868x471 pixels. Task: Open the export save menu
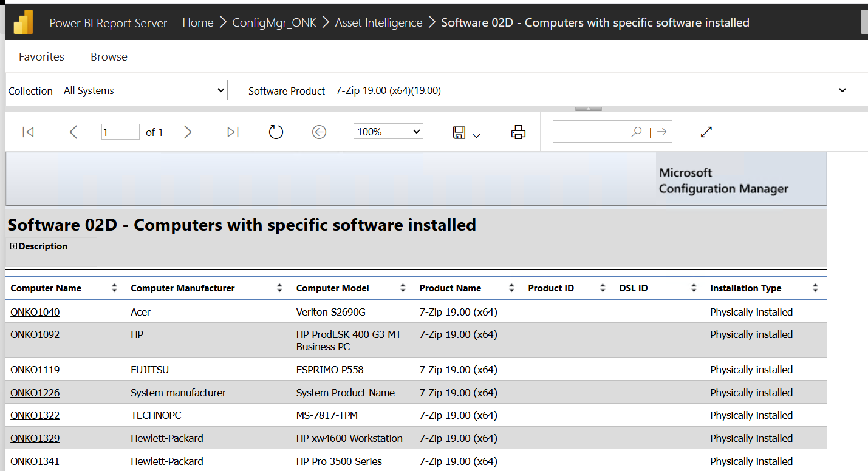(x=466, y=132)
